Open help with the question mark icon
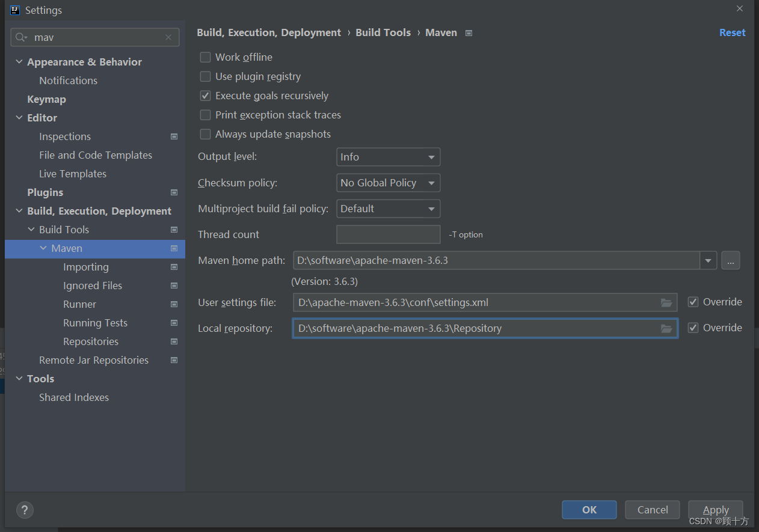This screenshot has height=532, width=759. pyautogui.click(x=25, y=510)
